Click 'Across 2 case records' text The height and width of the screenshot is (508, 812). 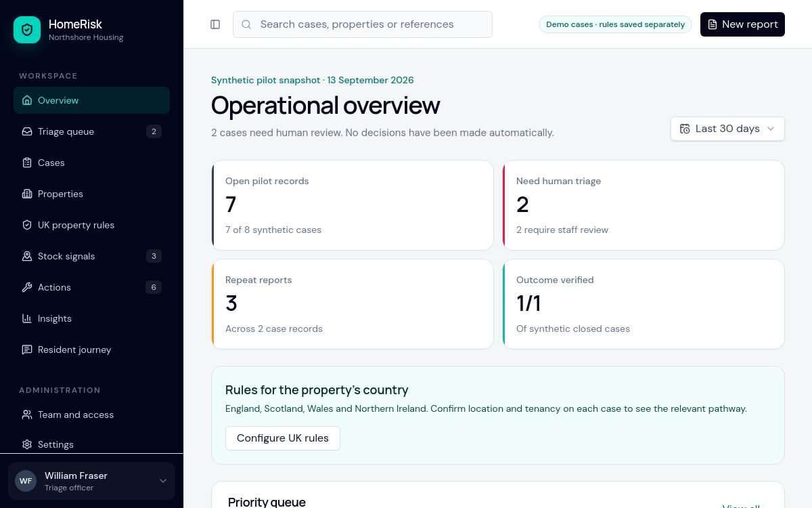pyautogui.click(x=274, y=329)
